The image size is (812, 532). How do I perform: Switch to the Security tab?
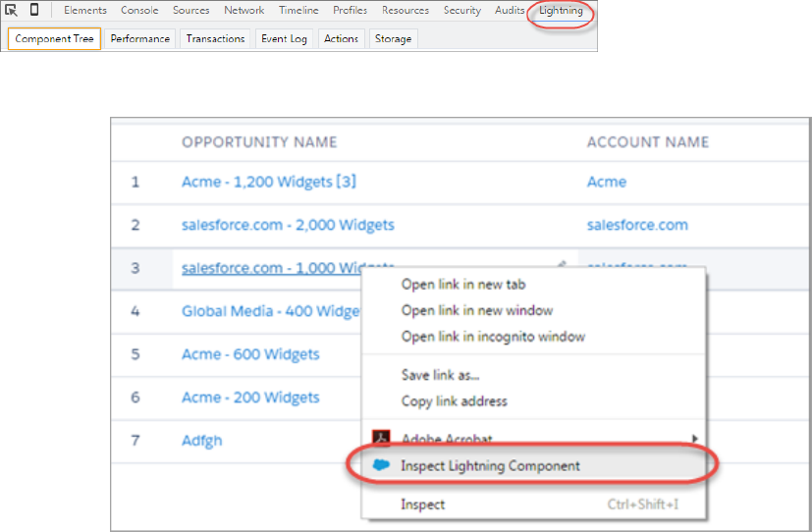click(461, 11)
